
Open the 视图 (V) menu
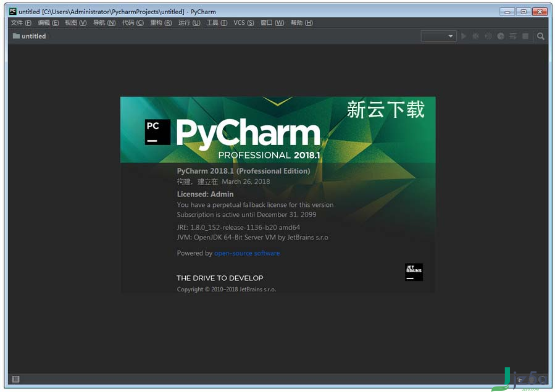coord(75,23)
